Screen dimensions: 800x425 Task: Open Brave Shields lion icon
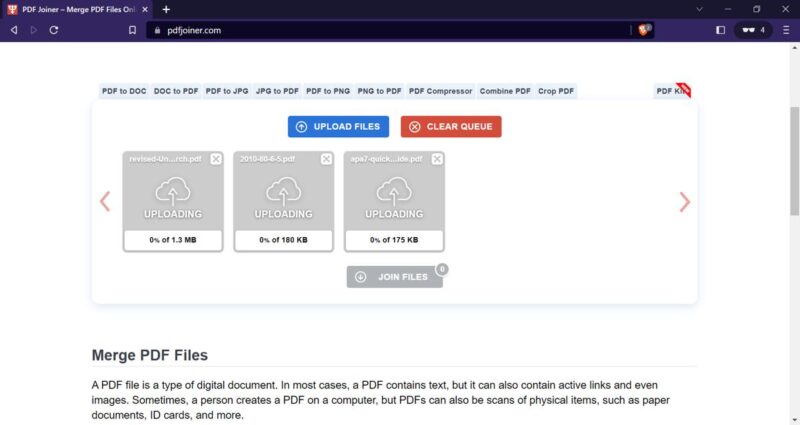pyautogui.click(x=644, y=30)
